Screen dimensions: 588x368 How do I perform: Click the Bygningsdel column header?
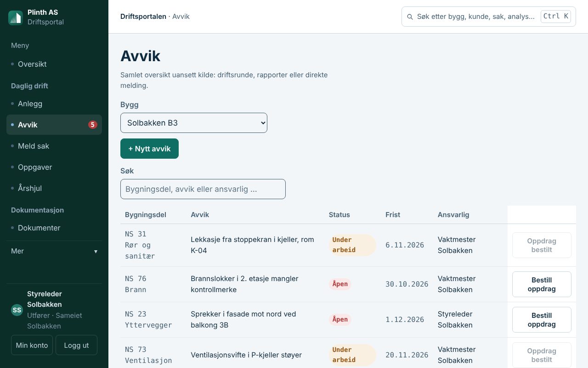tap(146, 215)
